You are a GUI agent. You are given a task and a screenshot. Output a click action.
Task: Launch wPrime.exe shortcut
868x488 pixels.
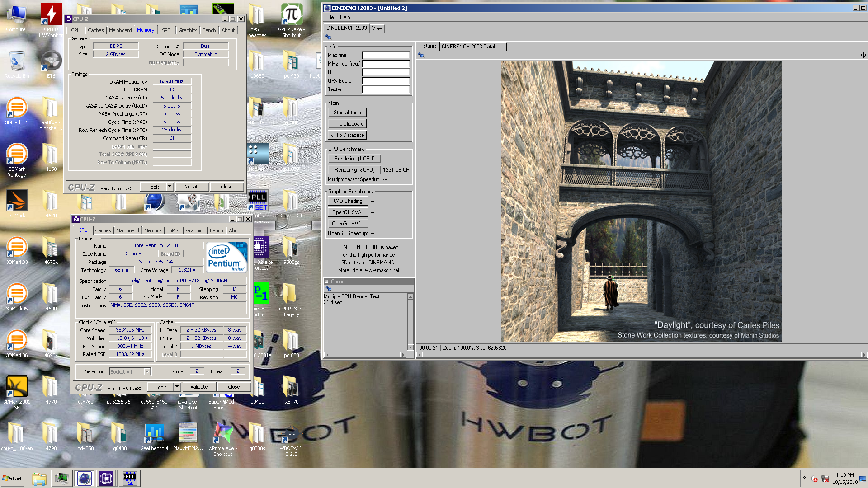point(223,439)
